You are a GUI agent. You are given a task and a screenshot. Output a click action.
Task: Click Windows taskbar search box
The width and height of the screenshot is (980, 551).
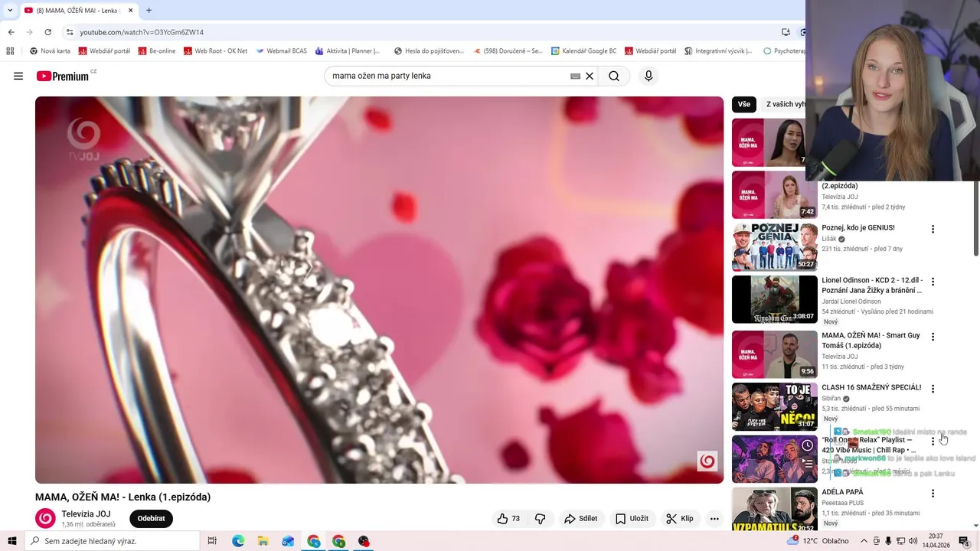(112, 541)
